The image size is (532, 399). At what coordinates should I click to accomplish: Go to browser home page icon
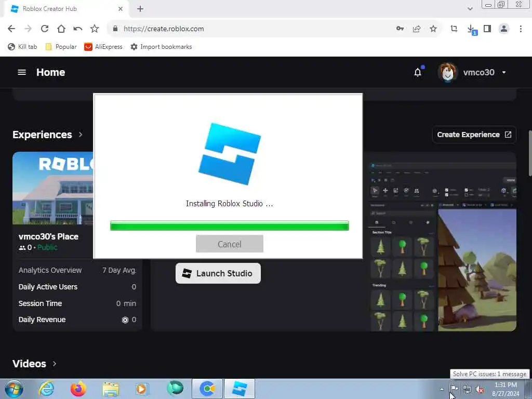click(61, 29)
